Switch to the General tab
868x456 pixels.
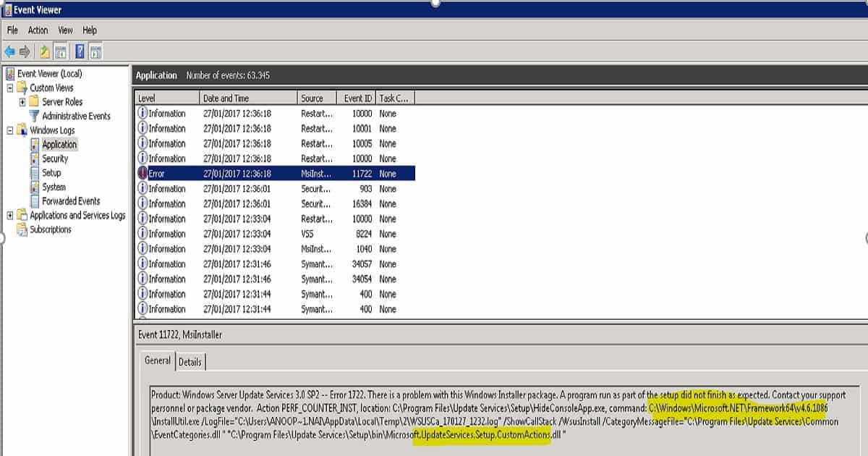(158, 360)
